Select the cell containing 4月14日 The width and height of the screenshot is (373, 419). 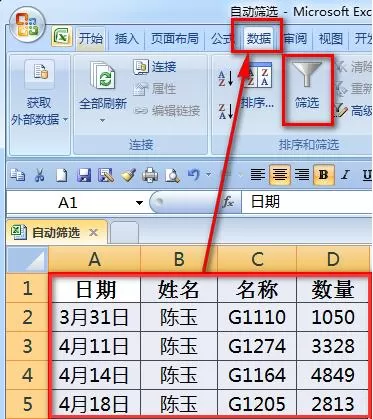coord(95,375)
